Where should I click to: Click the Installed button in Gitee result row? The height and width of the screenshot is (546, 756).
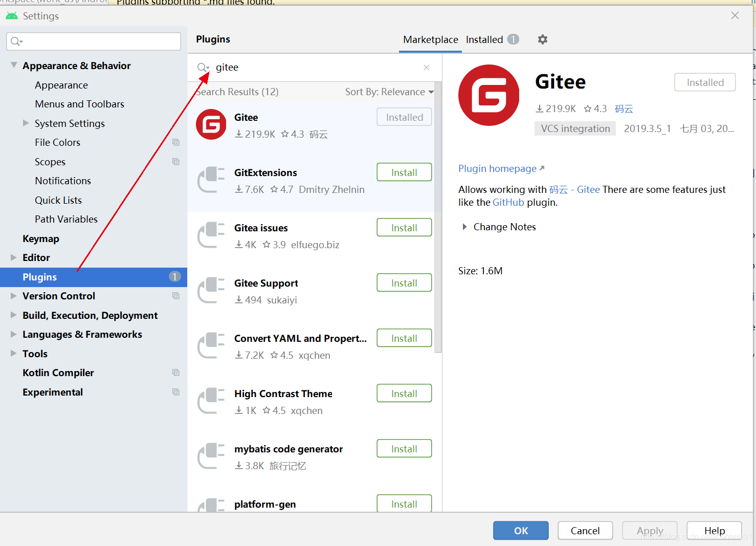404,117
